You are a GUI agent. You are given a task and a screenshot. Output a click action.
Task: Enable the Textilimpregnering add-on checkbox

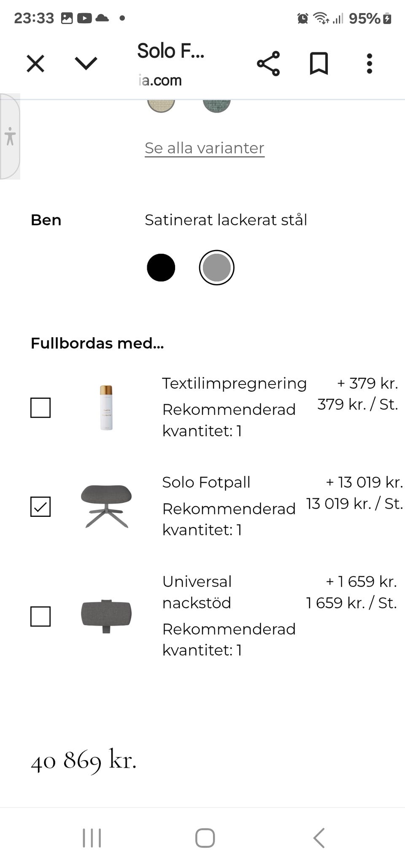(40, 407)
